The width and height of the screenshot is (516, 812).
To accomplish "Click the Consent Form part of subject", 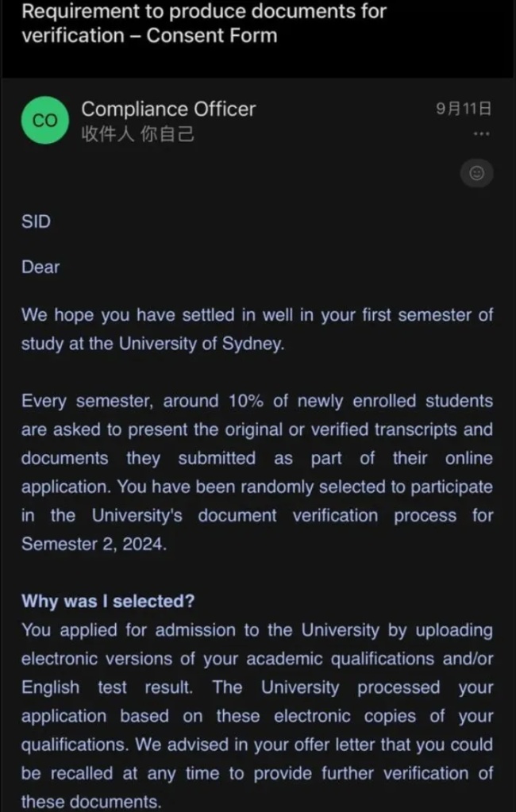I will pos(212,36).
